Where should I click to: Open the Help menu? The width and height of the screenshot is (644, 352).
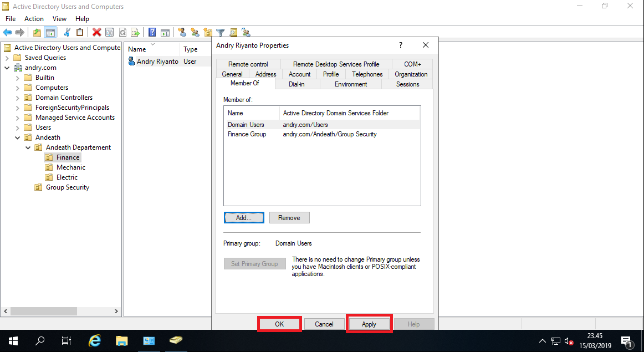coord(82,18)
